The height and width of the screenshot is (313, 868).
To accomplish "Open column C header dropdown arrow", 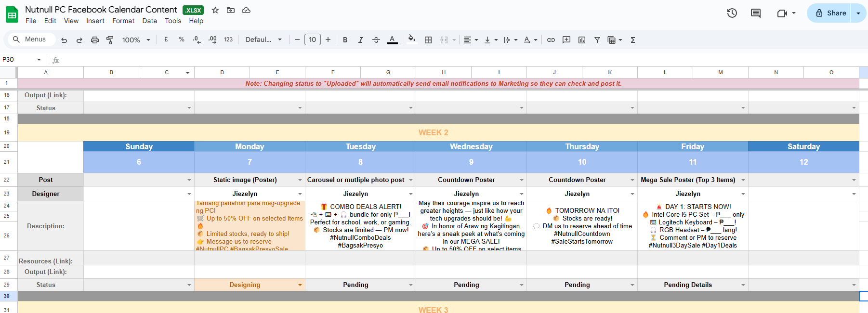I will [187, 73].
